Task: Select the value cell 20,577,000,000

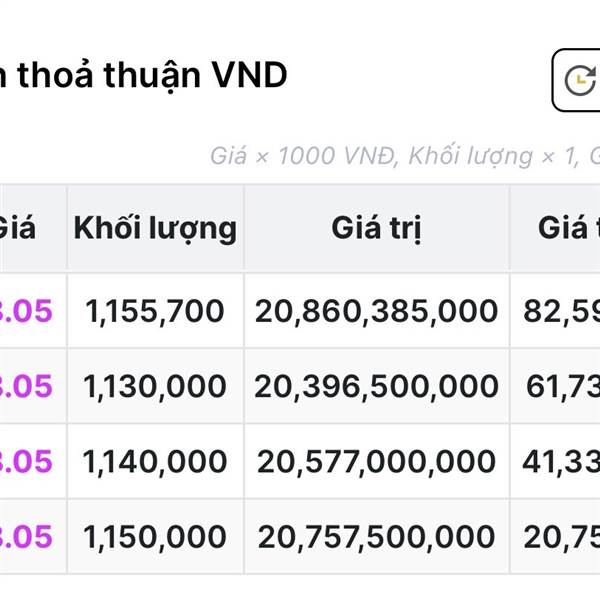Action: (x=376, y=461)
